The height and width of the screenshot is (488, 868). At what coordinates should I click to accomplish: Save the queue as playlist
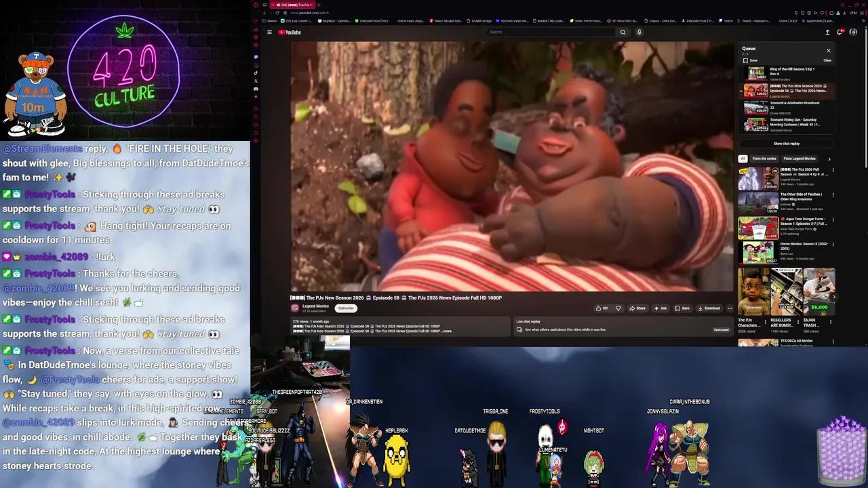coord(750,60)
